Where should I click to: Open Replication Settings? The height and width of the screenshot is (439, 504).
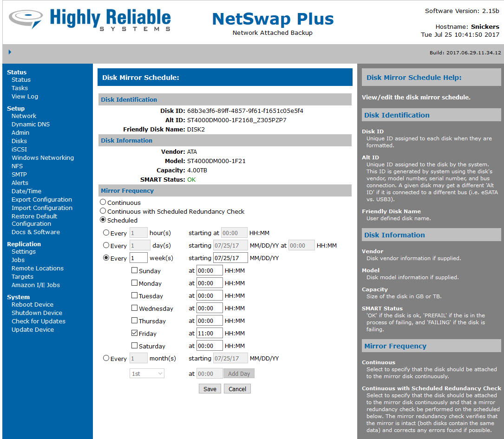pyautogui.click(x=24, y=252)
